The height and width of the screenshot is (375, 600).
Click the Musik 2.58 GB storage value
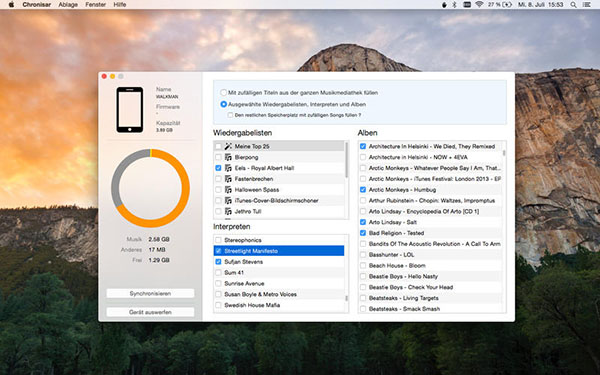[159, 239]
